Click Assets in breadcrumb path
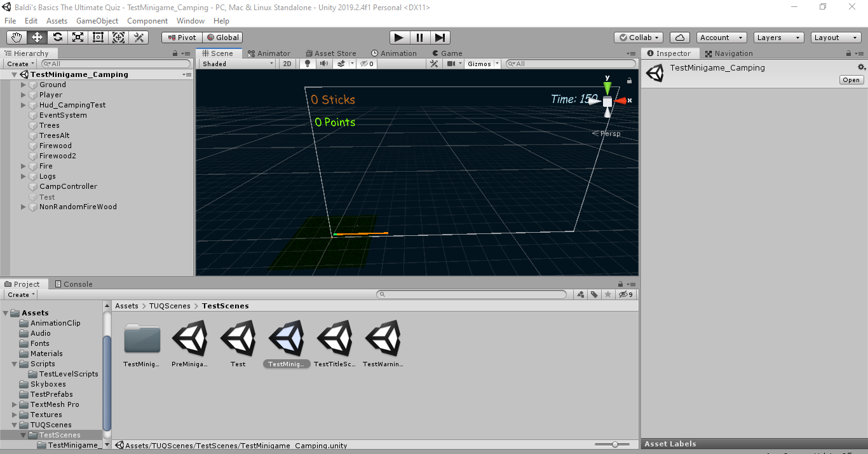This screenshot has height=454, width=868. 126,306
